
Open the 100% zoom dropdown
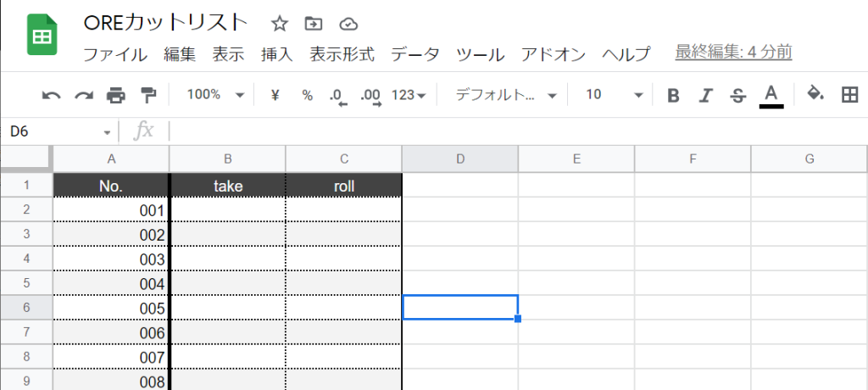click(x=214, y=95)
